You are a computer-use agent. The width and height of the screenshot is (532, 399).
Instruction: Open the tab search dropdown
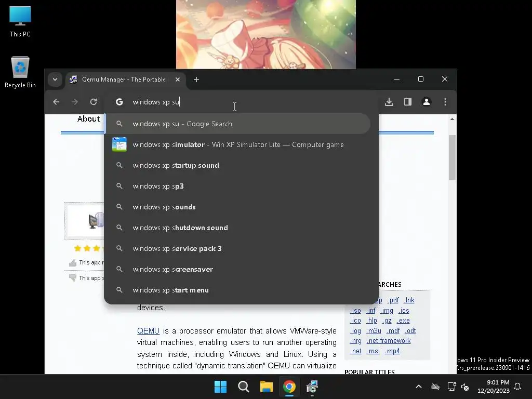point(55,79)
